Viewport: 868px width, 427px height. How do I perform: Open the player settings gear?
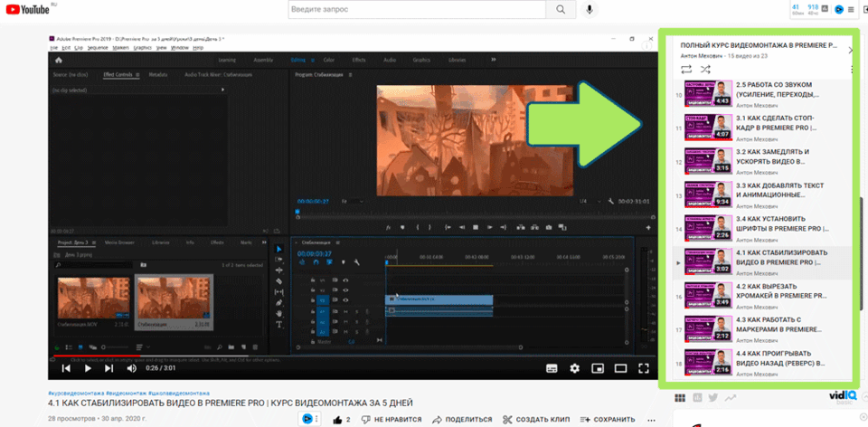coord(575,367)
